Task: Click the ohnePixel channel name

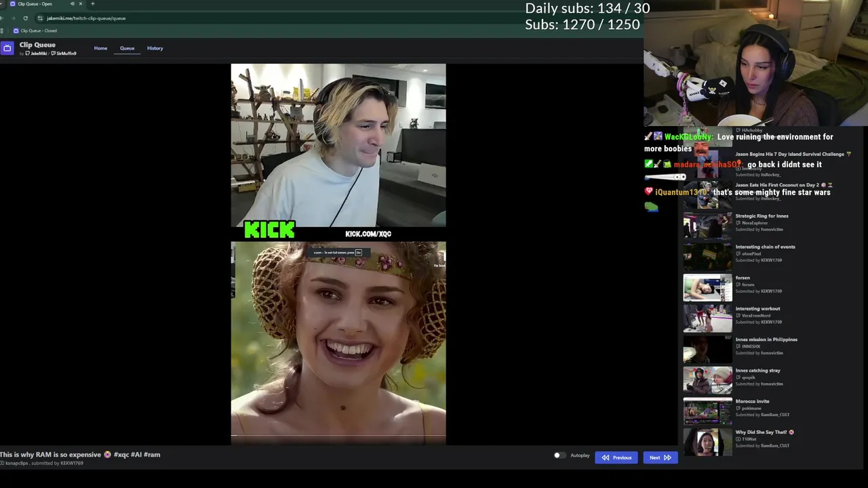Action: point(751,253)
